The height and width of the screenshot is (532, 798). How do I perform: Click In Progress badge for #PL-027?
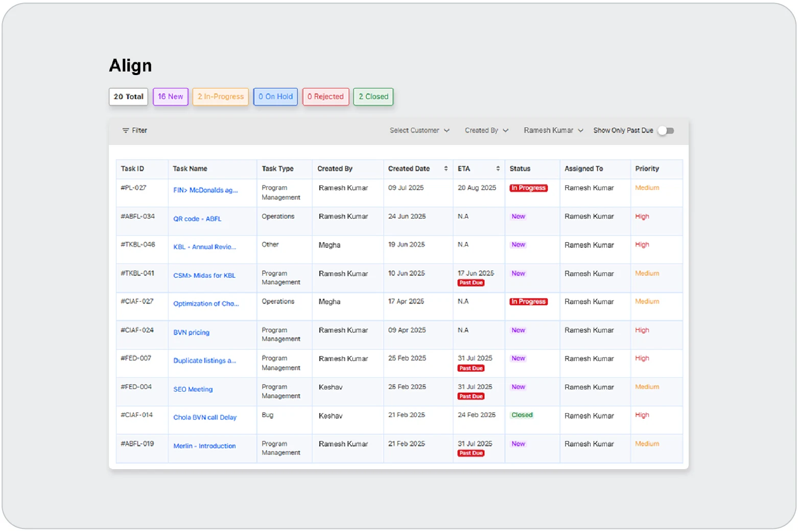(528, 188)
